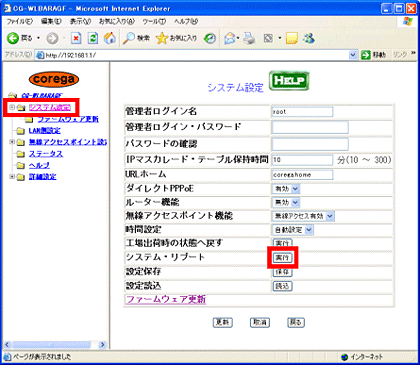Click the ヘルプ folder icon

(x=21, y=166)
